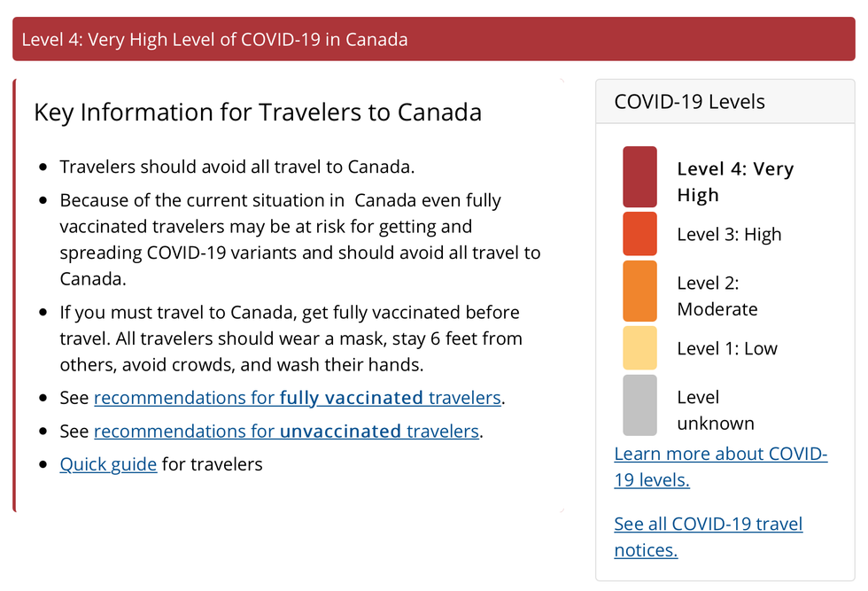Click the COVID-19 Levels panel header
This screenshot has height=591, width=868.
[x=725, y=102]
